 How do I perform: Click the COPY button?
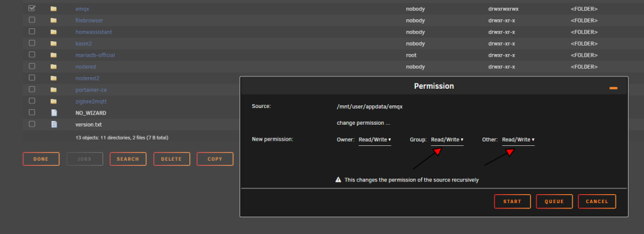pos(215,159)
